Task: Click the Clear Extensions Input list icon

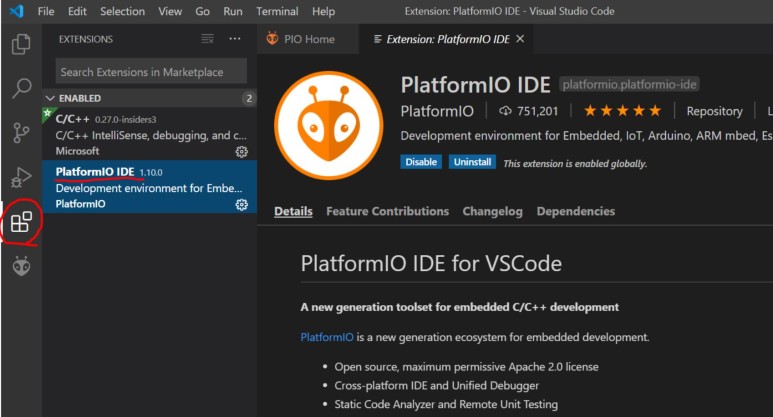Action: click(208, 39)
